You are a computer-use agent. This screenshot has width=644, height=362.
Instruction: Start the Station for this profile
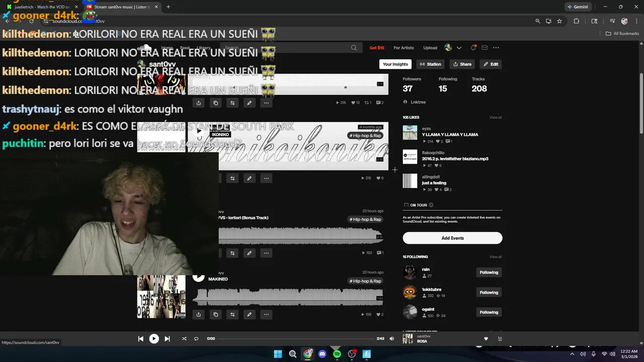tap(430, 64)
